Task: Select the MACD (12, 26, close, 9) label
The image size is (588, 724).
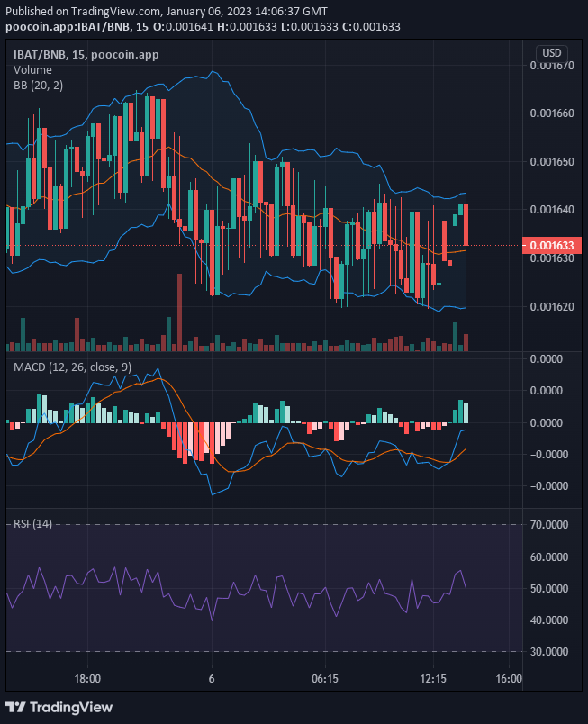Action: tap(72, 367)
